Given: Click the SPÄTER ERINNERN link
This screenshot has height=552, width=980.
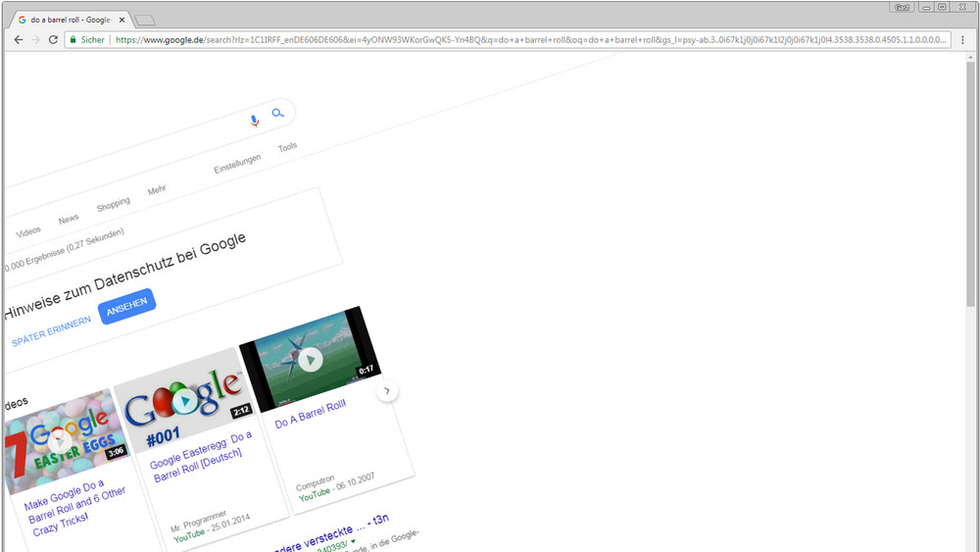Looking at the screenshot, I should click(x=51, y=332).
